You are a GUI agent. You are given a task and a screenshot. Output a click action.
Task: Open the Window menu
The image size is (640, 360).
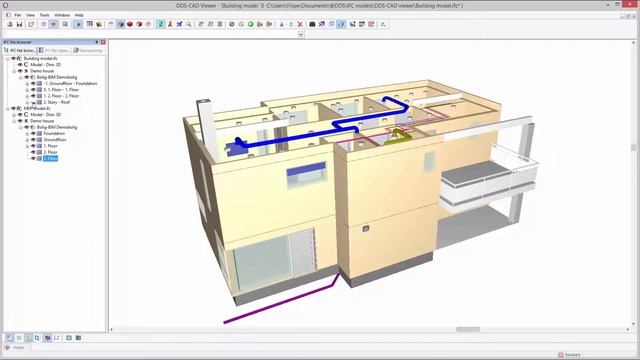pos(62,15)
